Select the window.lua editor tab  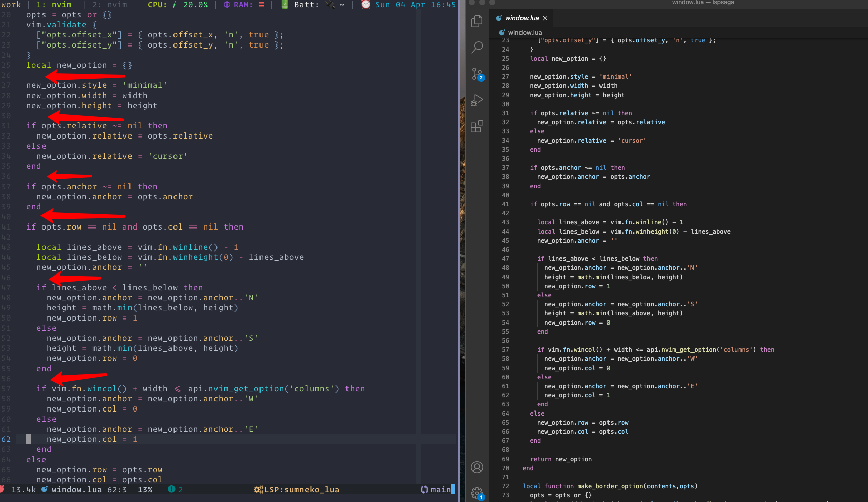[x=521, y=18]
